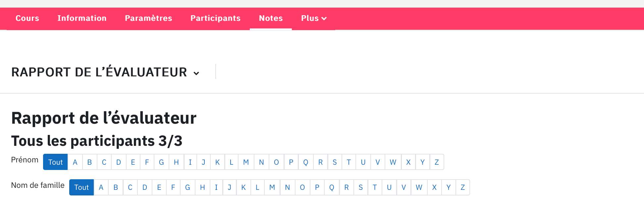Filter Nom de famille by letter B
Image resolution: width=644 pixels, height=209 pixels.
click(116, 187)
